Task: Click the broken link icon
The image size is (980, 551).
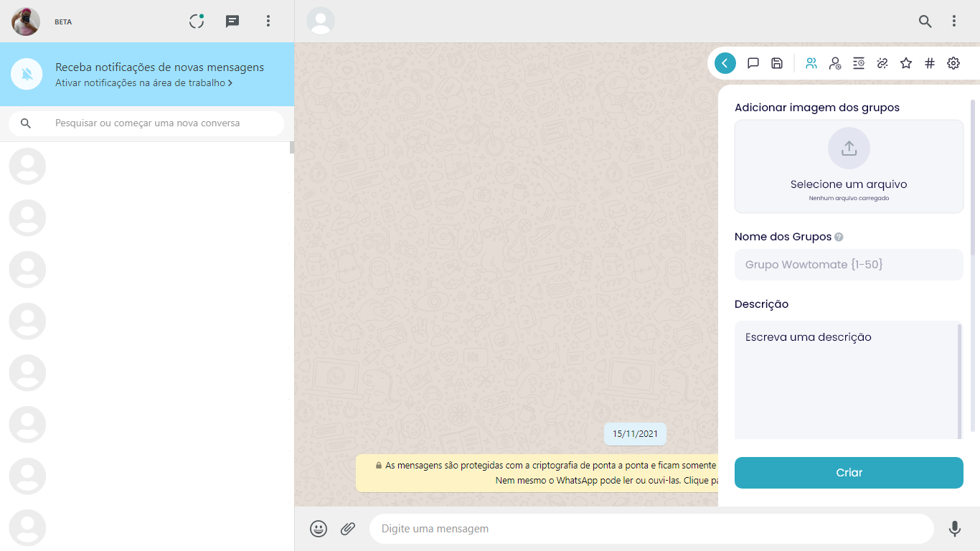Action: (882, 63)
